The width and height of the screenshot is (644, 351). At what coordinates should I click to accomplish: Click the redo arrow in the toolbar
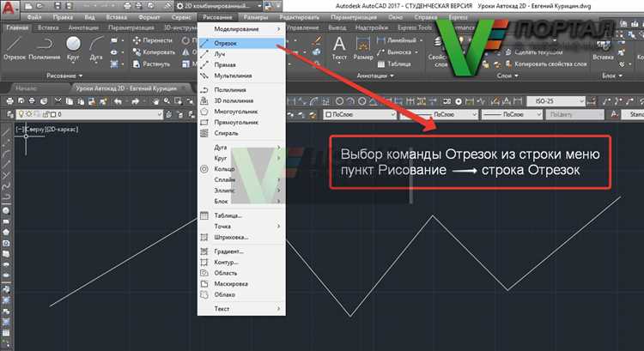tap(135, 101)
